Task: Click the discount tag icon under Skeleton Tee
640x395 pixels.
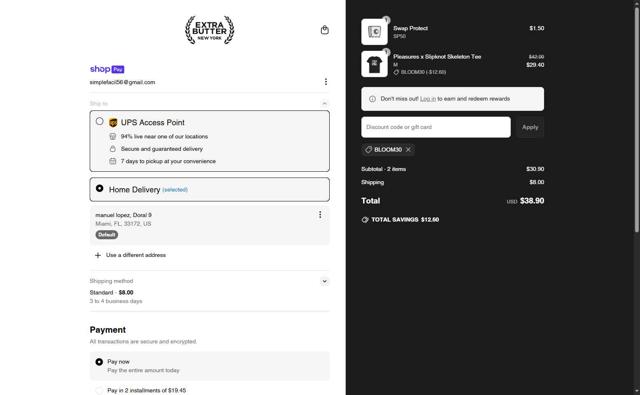Action: [396, 72]
